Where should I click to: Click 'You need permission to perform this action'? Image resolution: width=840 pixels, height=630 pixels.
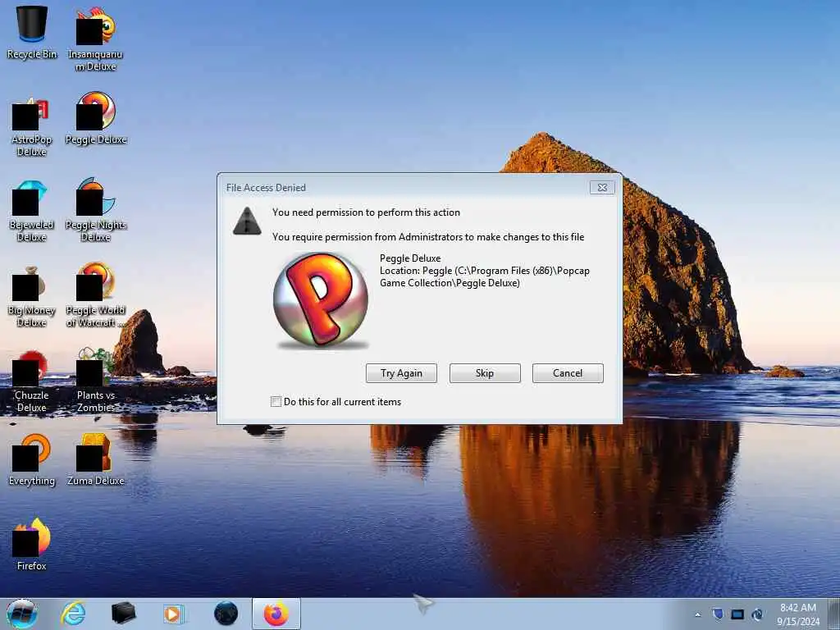366,212
